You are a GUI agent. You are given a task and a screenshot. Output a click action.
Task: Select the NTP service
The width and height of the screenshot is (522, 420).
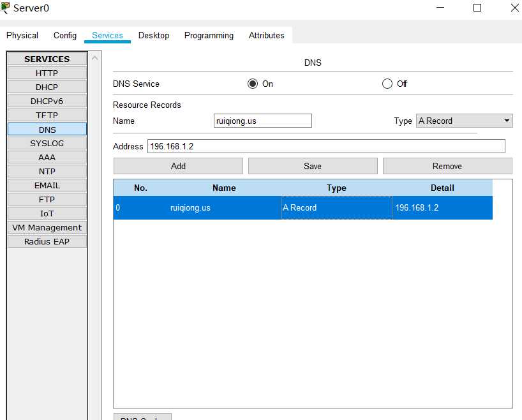pyautogui.click(x=47, y=171)
